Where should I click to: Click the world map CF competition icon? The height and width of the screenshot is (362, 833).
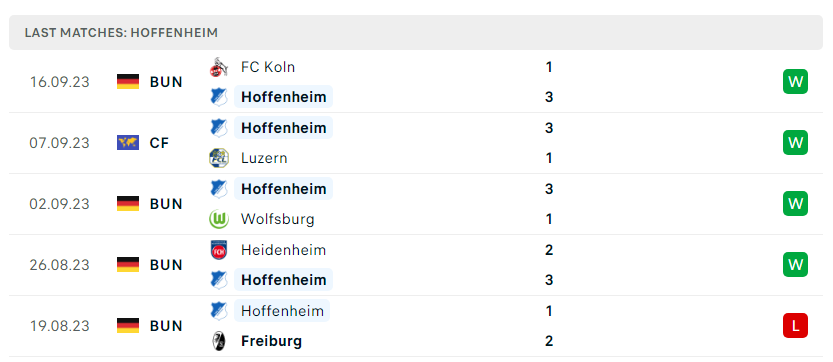(128, 143)
